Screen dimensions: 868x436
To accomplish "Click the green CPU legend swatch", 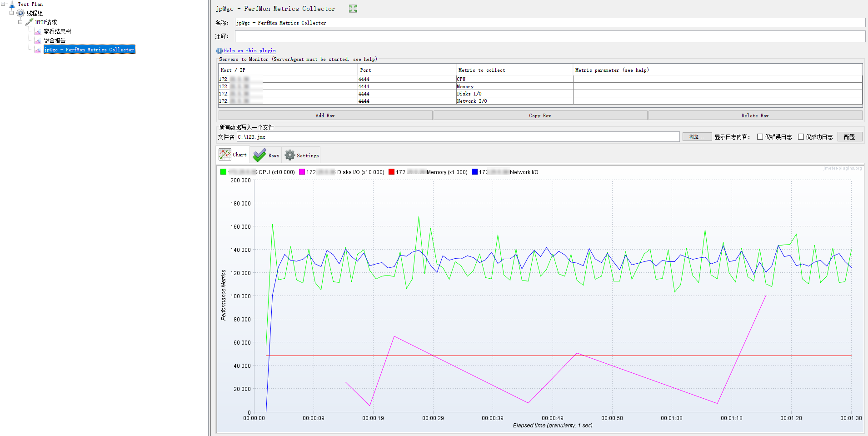I will pyautogui.click(x=223, y=172).
